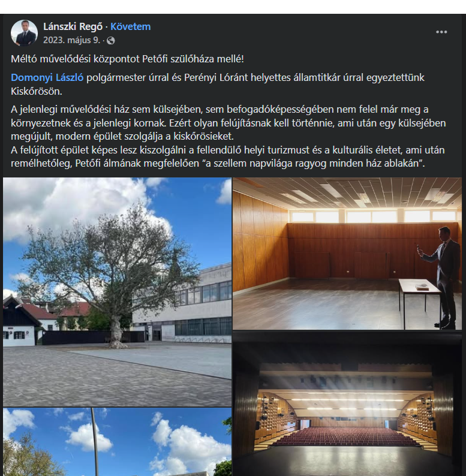
Task: Click the lamp post in bottom-left photo
Action: [95, 442]
